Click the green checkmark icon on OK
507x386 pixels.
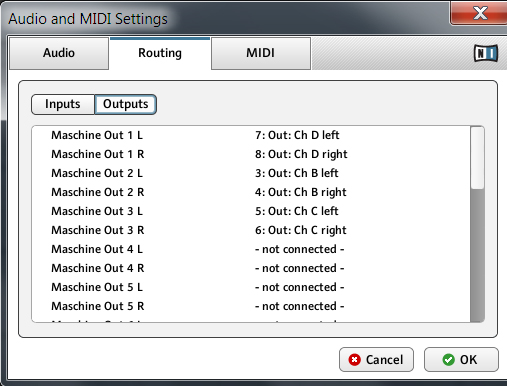tap(448, 360)
